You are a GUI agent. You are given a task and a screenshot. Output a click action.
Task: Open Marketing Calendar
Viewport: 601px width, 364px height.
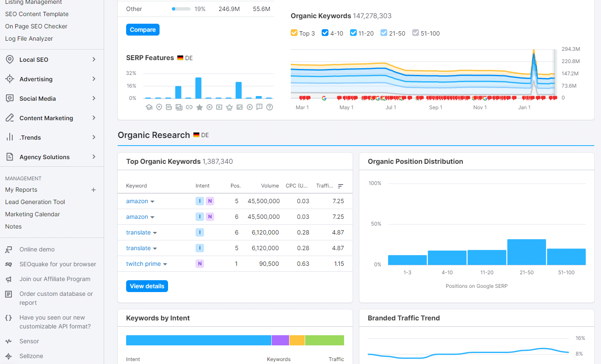(x=33, y=214)
